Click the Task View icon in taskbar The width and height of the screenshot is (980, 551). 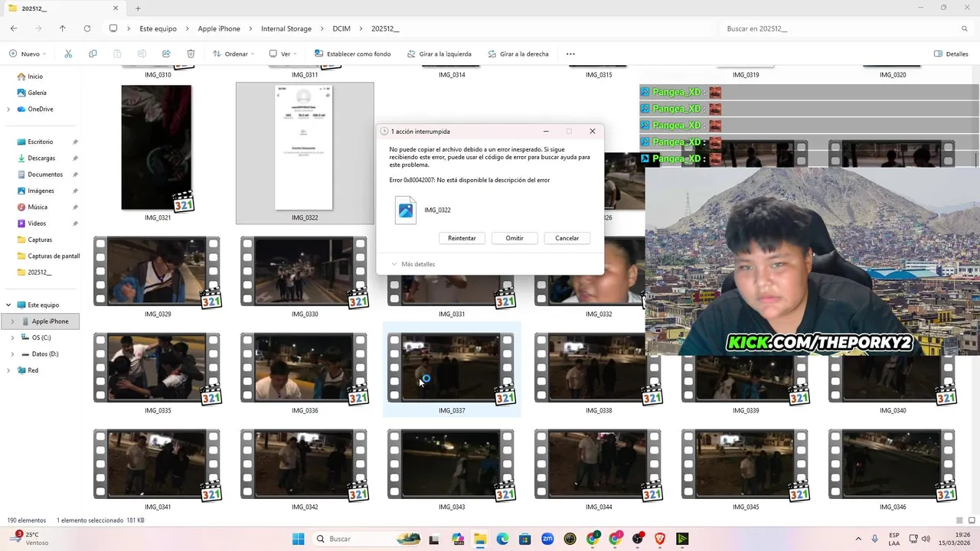tap(434, 539)
